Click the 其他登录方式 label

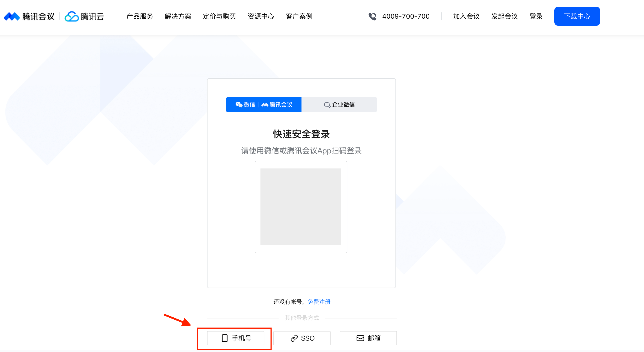coord(302,318)
